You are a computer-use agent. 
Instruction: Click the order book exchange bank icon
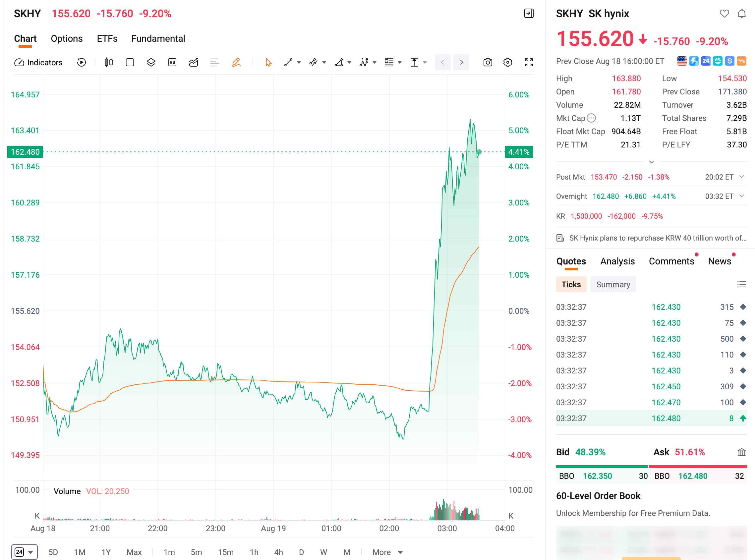click(x=742, y=452)
